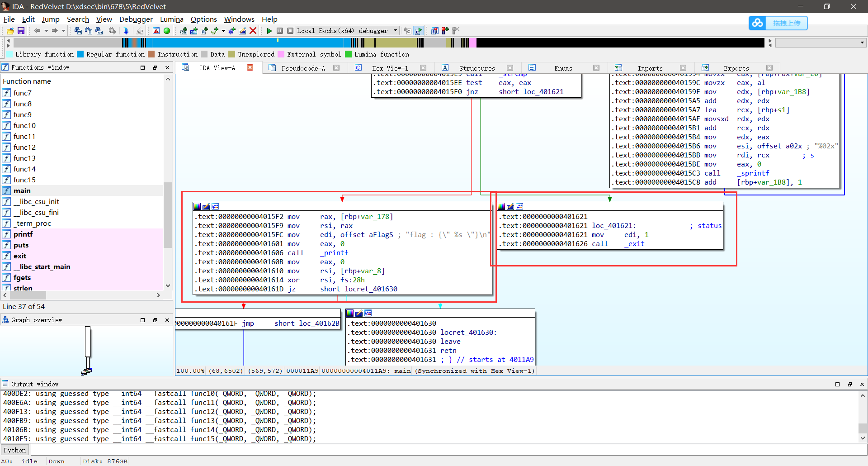This screenshot has height=466, width=868.
Task: Open the Jump menu
Action: coord(51,19)
